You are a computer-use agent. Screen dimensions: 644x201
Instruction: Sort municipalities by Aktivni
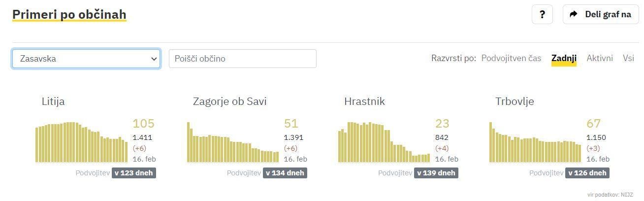pyautogui.click(x=600, y=58)
